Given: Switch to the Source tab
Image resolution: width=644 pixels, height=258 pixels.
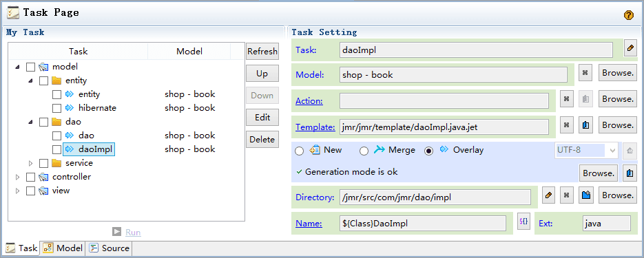Looking at the screenshot, I should [x=110, y=248].
